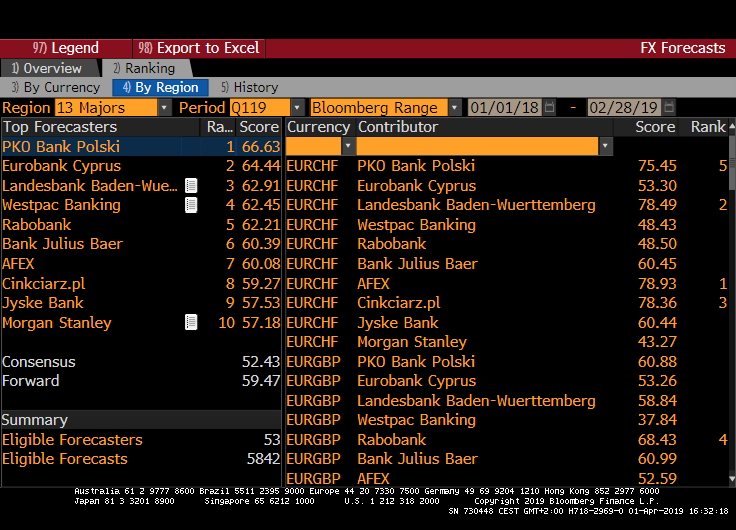Sort by the Score column in Top Forecasters

[x=259, y=127]
